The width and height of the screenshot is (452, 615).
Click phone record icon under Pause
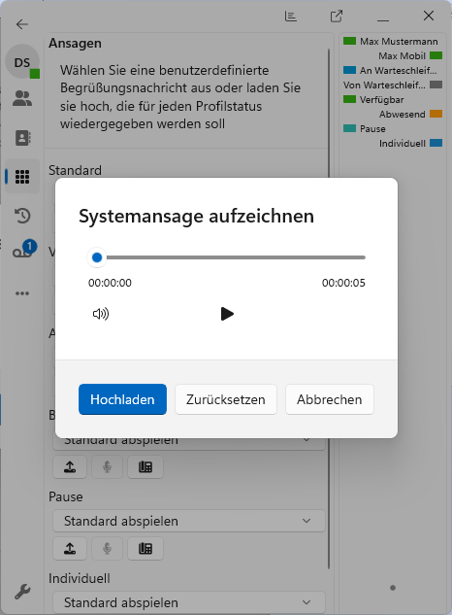point(145,548)
